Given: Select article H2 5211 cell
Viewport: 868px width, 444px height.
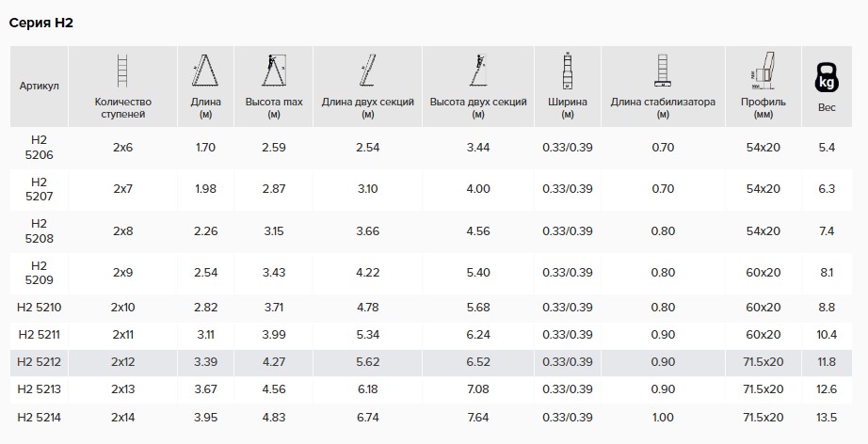Looking at the screenshot, I should (40, 335).
